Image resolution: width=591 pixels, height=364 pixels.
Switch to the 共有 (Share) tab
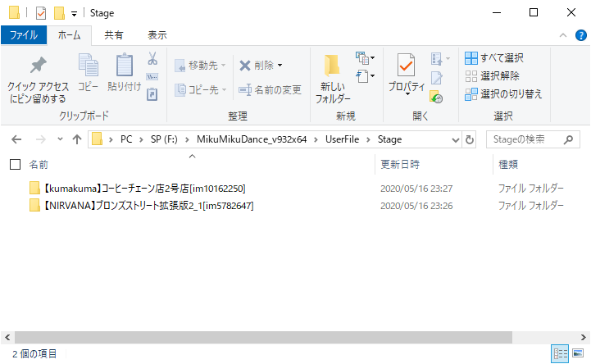click(113, 35)
